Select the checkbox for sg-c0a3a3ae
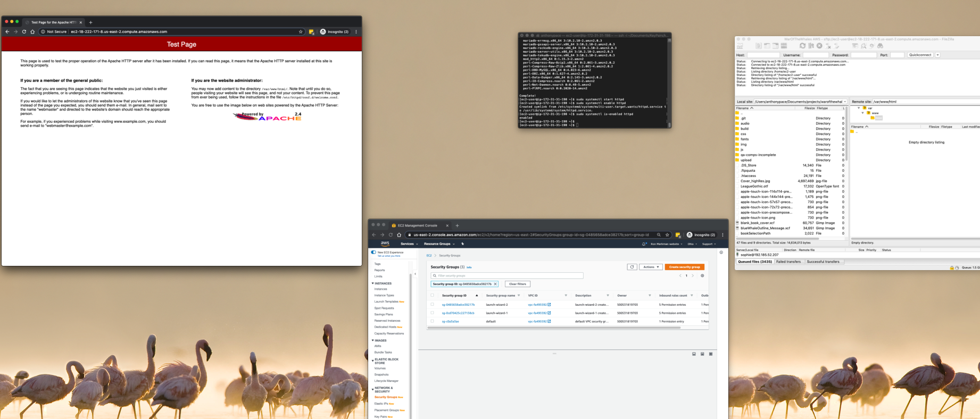The image size is (980, 419). [x=432, y=321]
